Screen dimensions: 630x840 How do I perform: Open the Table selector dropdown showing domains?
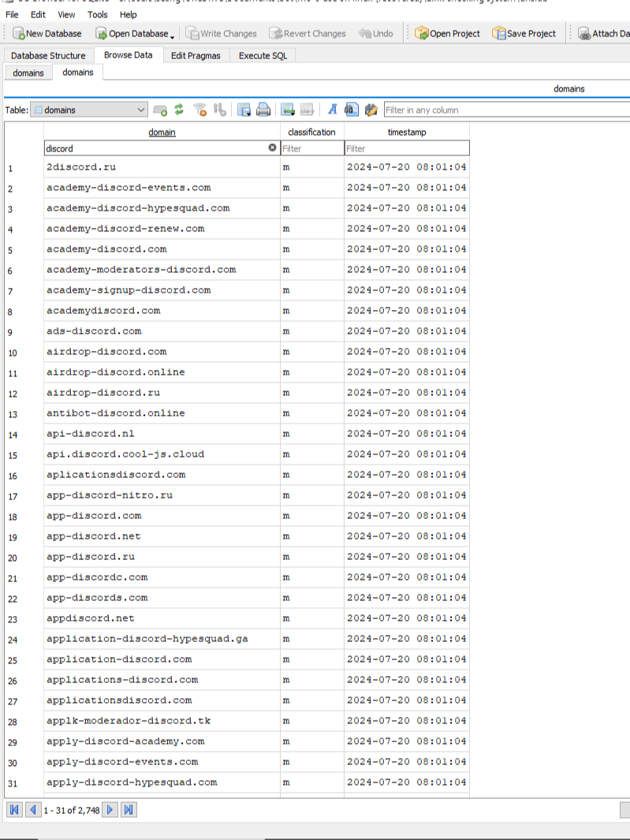coord(89,110)
